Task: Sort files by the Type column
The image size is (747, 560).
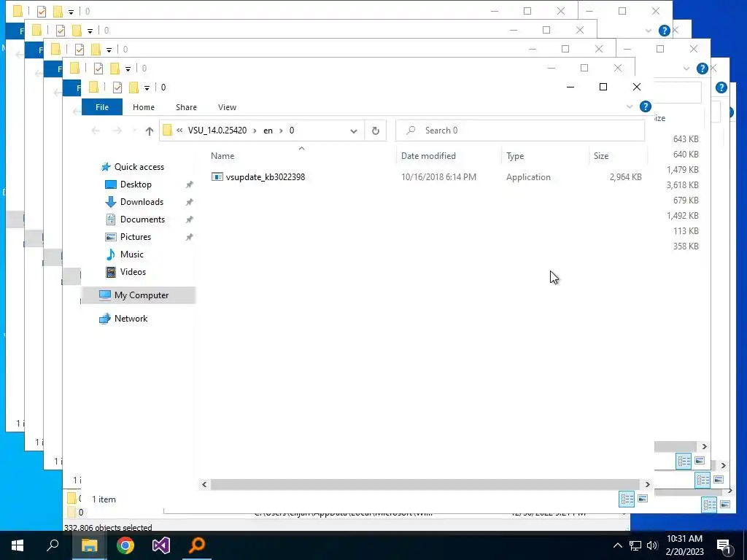Action: [515, 156]
